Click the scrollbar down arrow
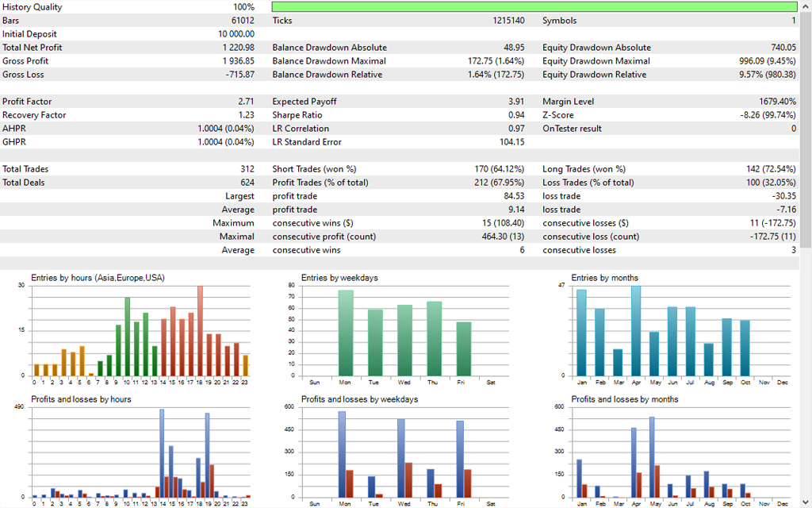The width and height of the screenshot is (812, 508). [806, 502]
